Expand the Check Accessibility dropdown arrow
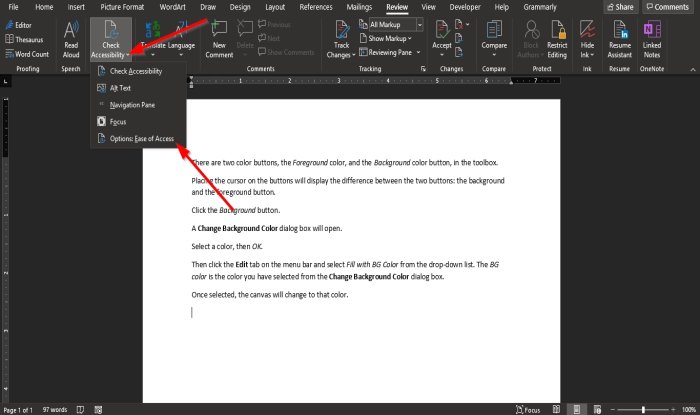 click(128, 55)
